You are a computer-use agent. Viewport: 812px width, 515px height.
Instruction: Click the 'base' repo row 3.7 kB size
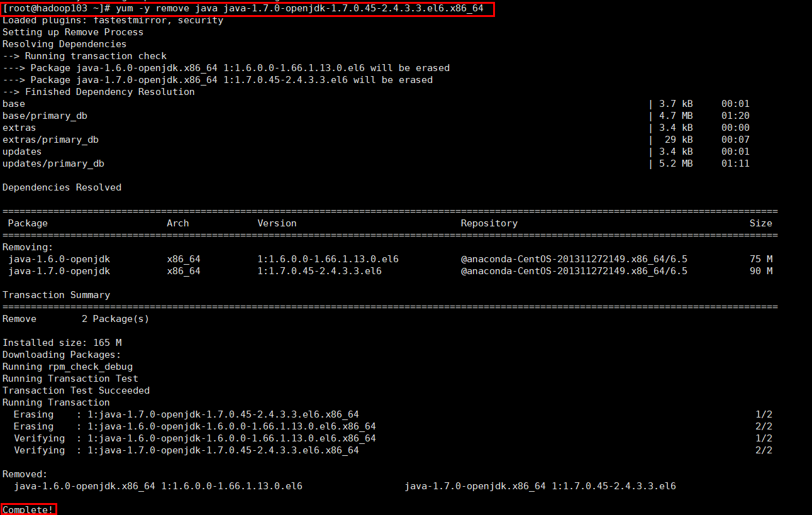click(676, 104)
